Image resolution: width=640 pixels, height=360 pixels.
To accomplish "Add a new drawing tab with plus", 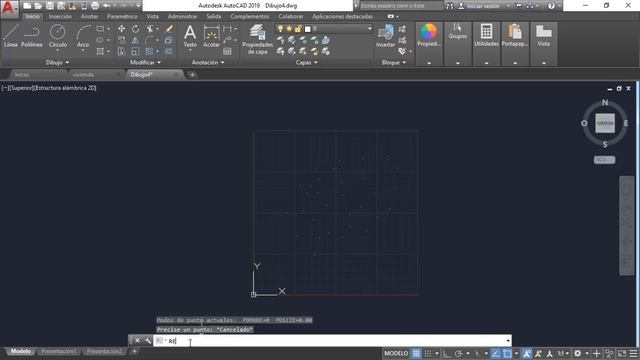I will coord(192,75).
